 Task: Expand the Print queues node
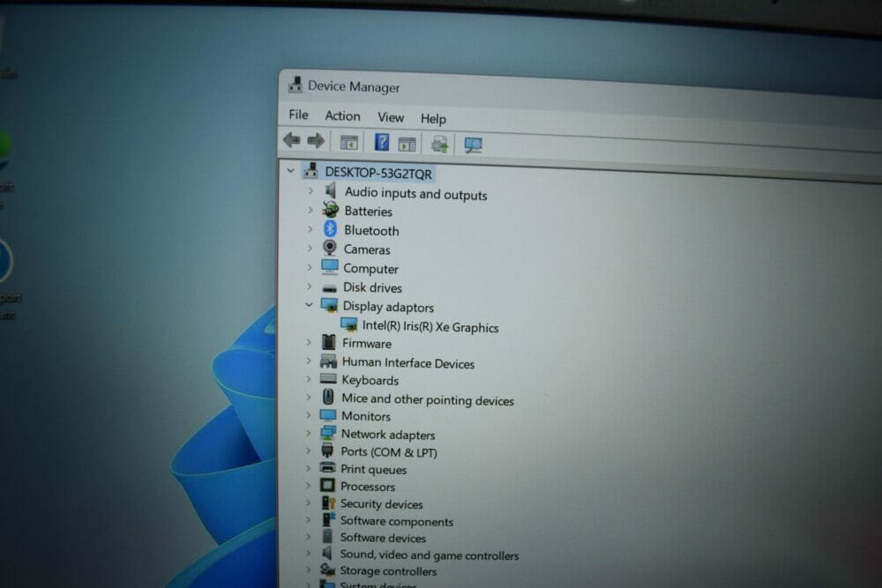308,468
